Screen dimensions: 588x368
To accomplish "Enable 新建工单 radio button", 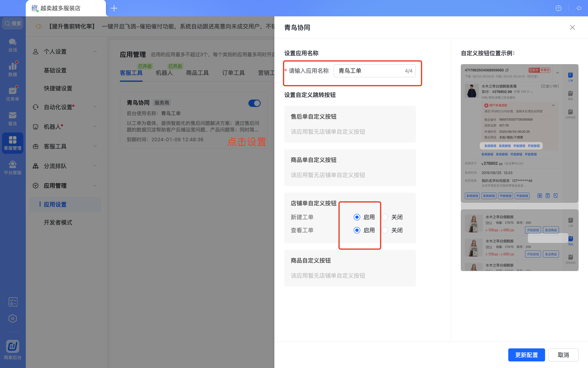I will tap(357, 217).
